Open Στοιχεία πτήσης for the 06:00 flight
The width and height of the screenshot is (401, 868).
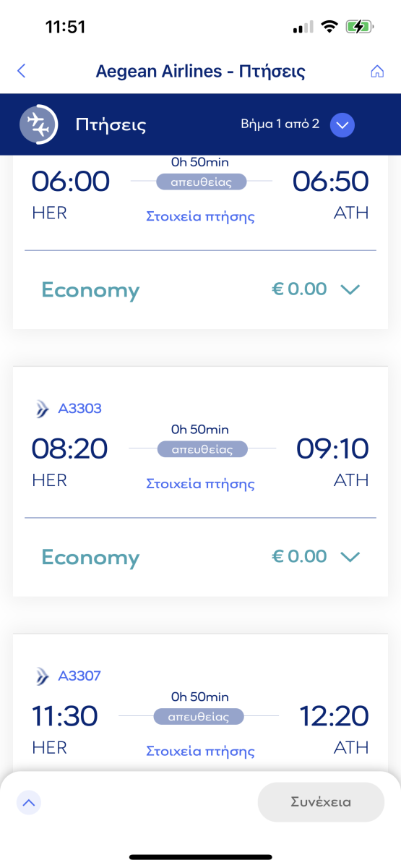(x=200, y=216)
